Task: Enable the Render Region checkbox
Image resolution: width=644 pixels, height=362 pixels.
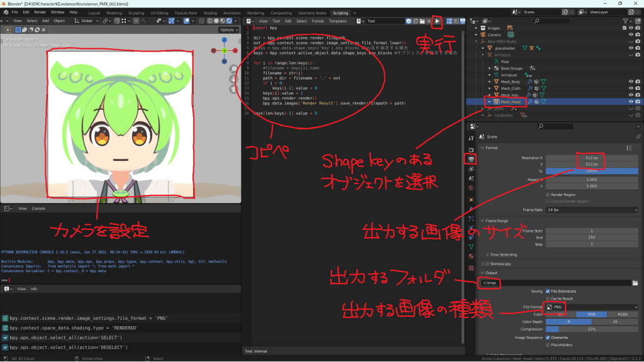Action: point(547,194)
